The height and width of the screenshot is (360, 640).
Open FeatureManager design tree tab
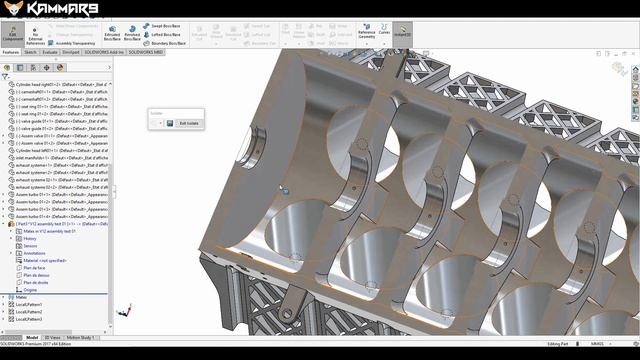(x=7, y=68)
